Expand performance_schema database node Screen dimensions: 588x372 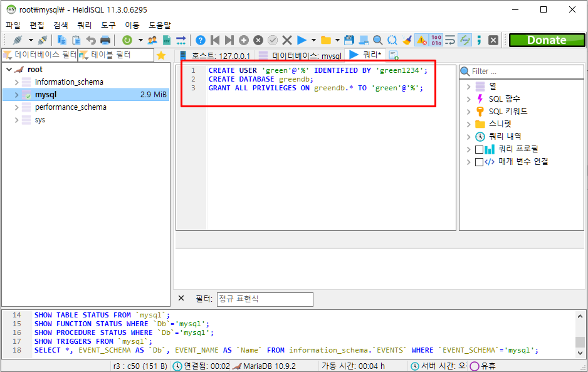point(16,107)
